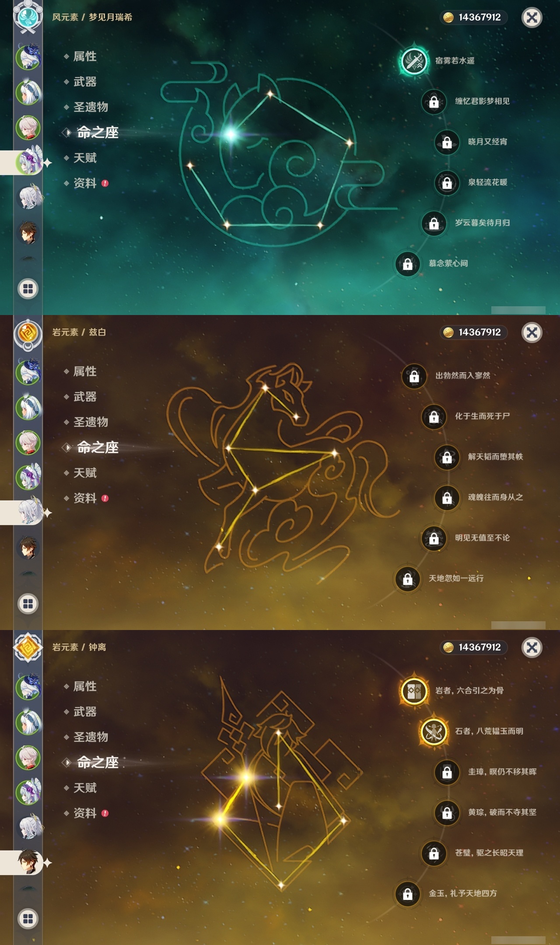Open the 圣遗物 tab in the 兹白 panel
The width and height of the screenshot is (560, 945).
(x=91, y=422)
